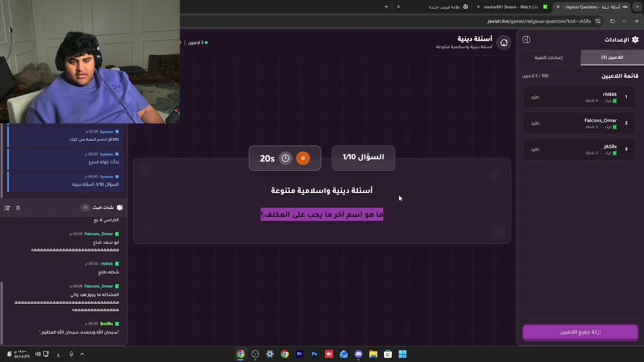This screenshot has width=644, height=362.
Task: Pause the question timer
Action: coord(303,158)
